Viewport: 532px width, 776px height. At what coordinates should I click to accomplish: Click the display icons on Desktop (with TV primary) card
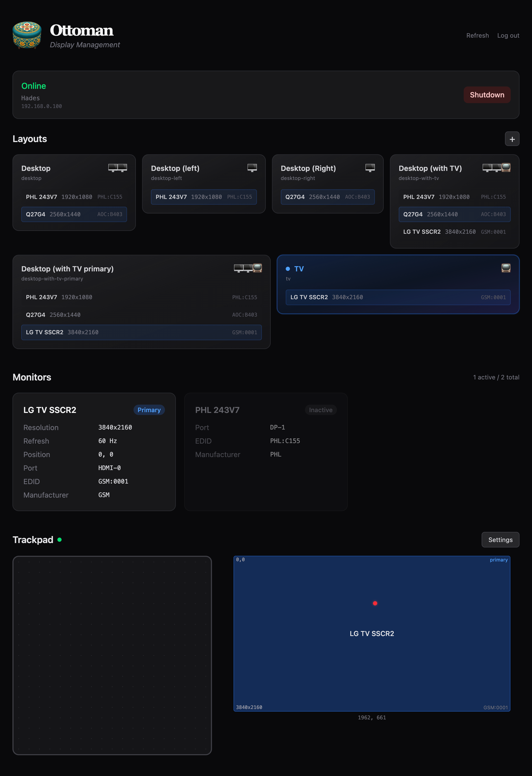248,268
